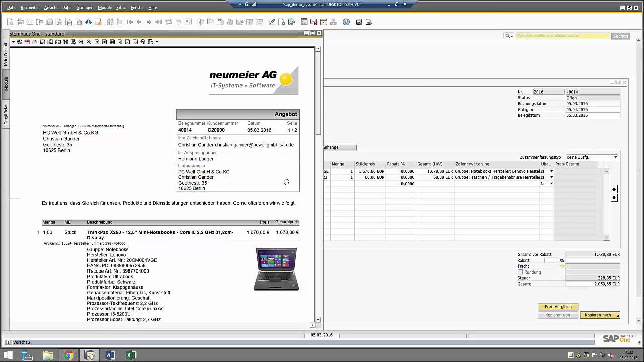644x362 pixels.
Task: Open the search type dropdown beside search field
Action: pos(509,36)
